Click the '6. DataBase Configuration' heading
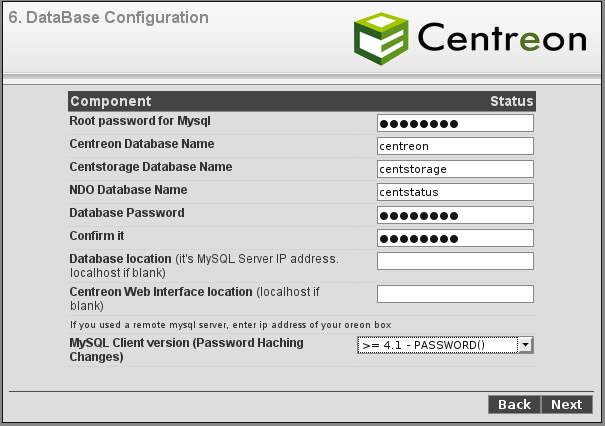605x426 pixels. [x=108, y=18]
